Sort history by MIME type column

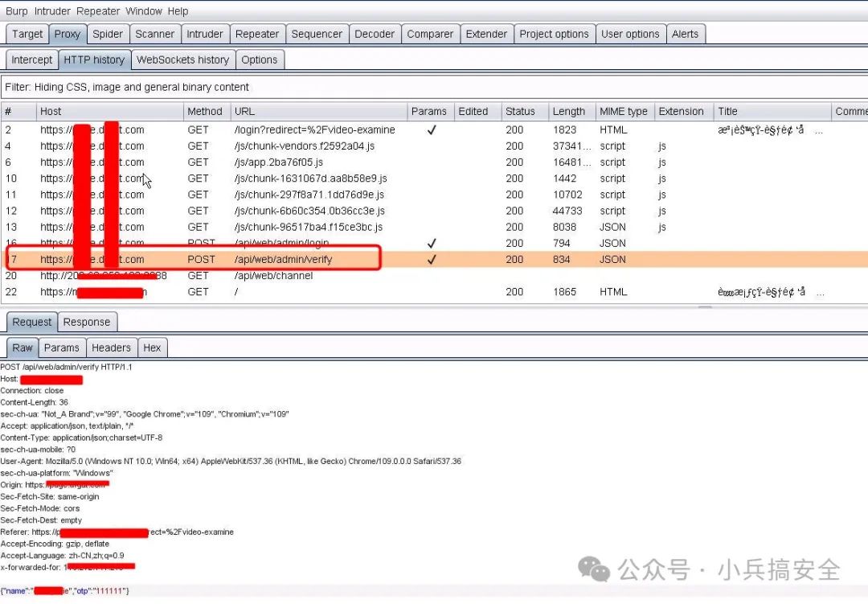(x=623, y=111)
